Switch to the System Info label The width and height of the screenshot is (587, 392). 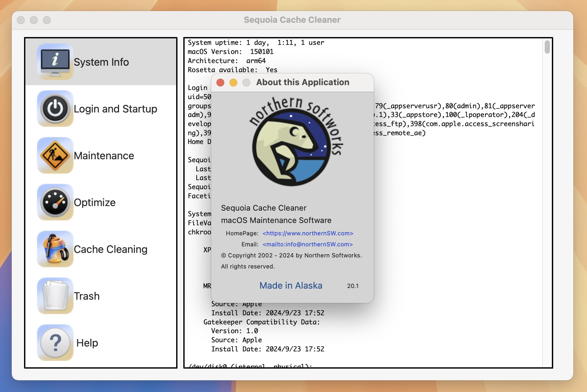101,62
